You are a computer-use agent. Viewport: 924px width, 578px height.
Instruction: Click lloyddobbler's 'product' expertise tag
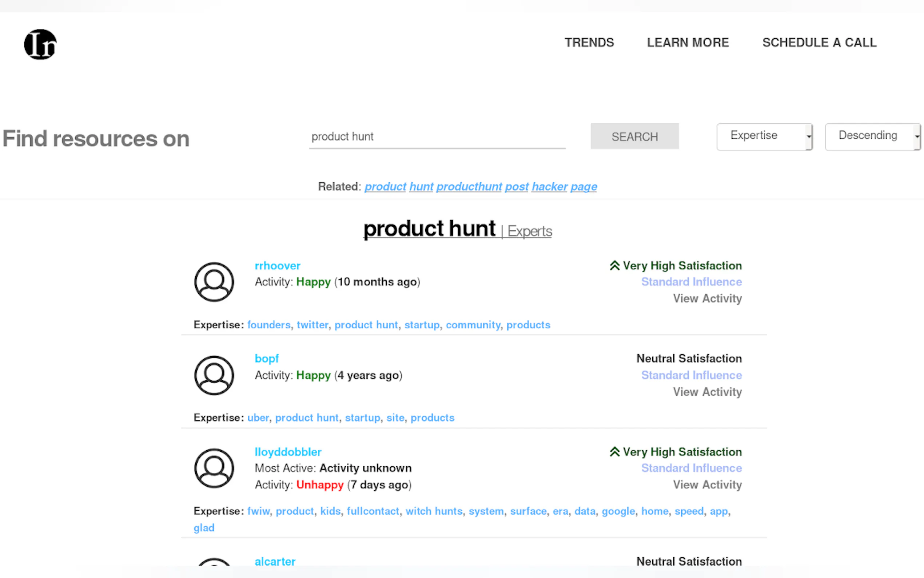[295, 511]
